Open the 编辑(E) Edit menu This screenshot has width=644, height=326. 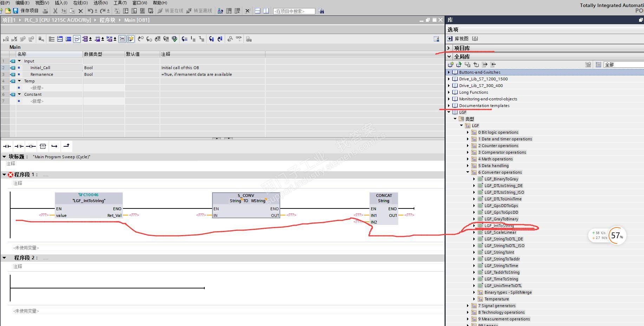(22, 3)
